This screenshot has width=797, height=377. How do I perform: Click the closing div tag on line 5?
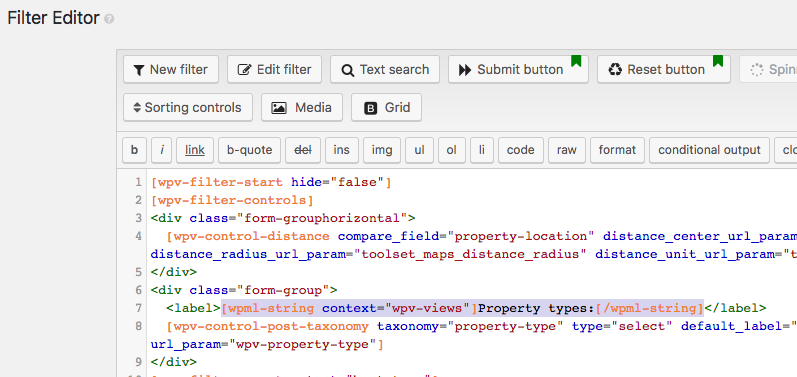click(x=174, y=272)
